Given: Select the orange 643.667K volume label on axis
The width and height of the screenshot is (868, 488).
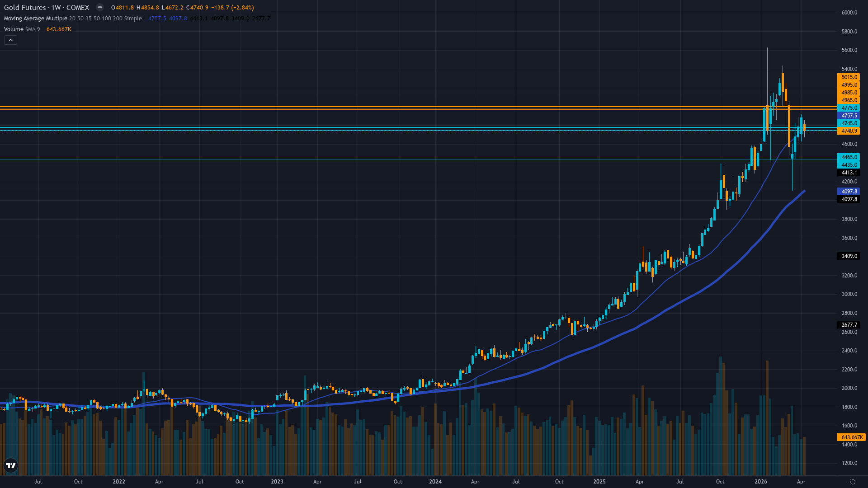Looking at the screenshot, I should (852, 437).
